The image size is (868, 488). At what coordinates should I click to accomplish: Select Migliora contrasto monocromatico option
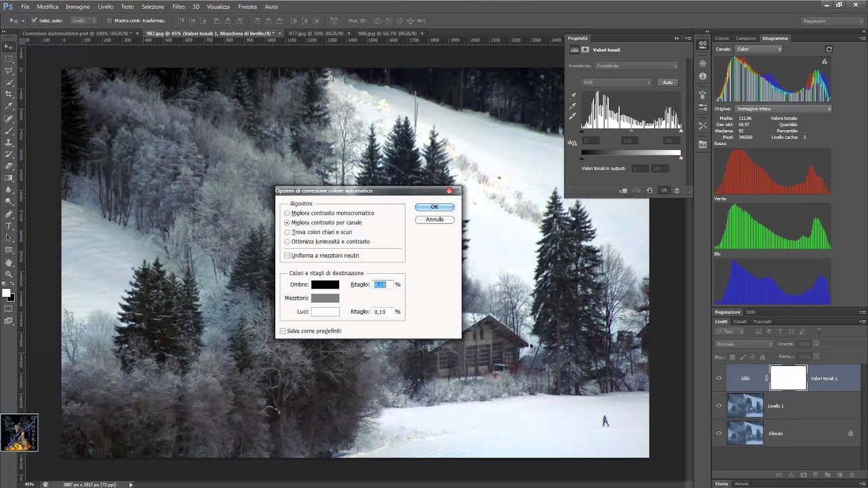click(329, 213)
